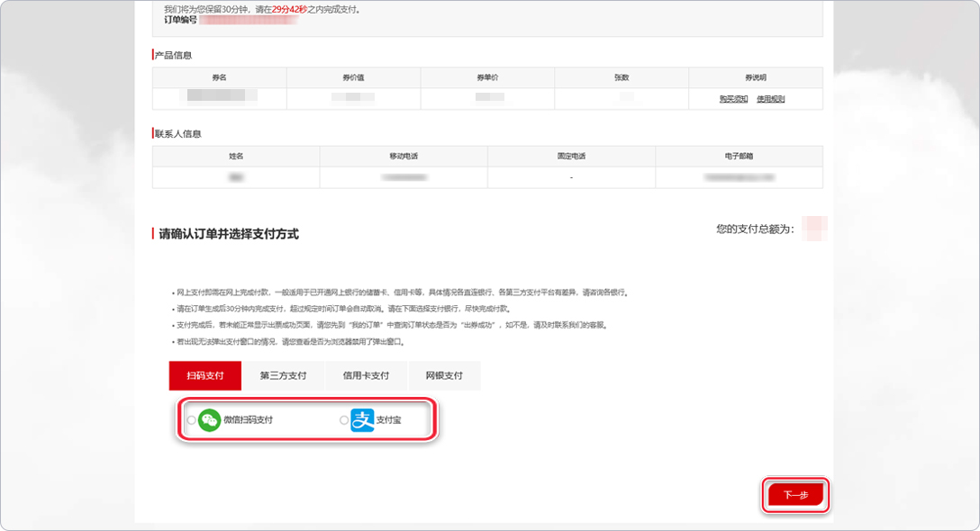
Task: Open the 使用规则 link
Action: [x=770, y=99]
